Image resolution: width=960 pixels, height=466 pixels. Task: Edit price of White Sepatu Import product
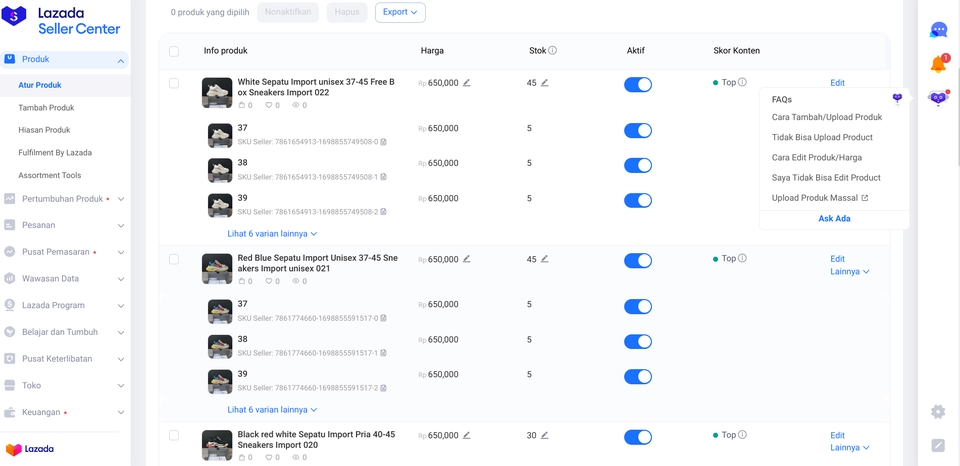[467, 83]
